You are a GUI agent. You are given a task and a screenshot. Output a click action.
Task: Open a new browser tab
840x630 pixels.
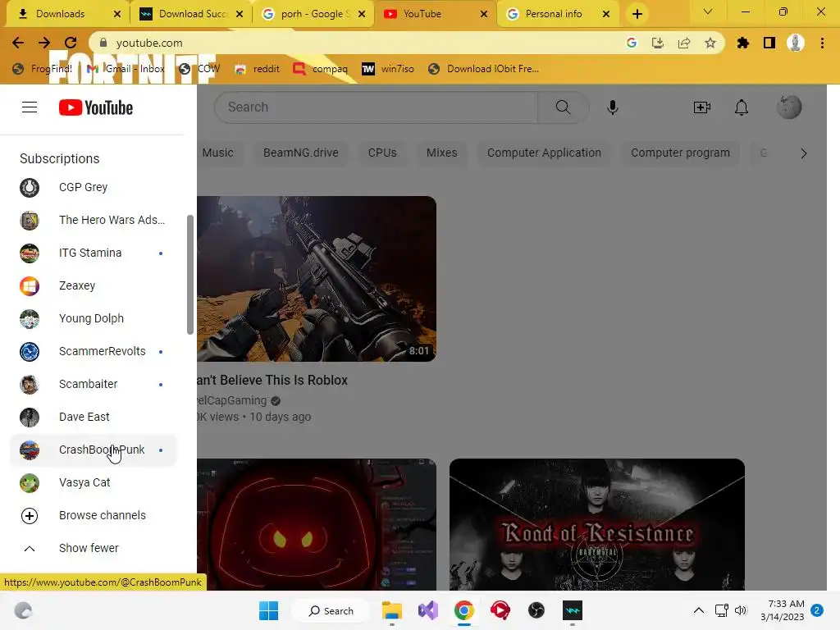637,14
